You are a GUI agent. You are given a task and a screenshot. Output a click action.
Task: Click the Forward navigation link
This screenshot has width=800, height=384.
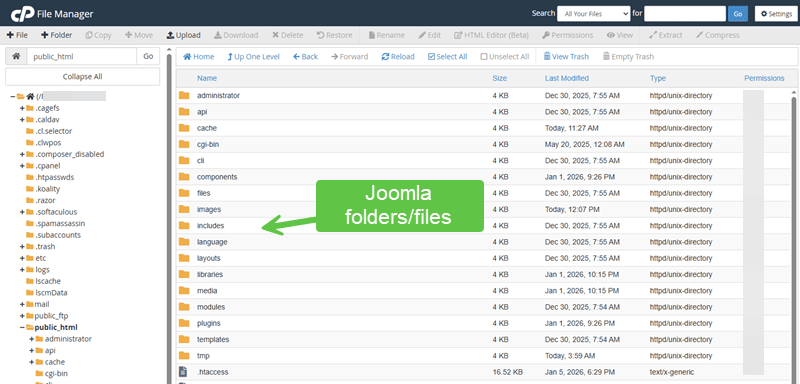coord(349,57)
